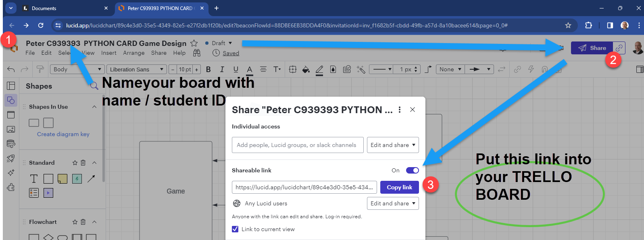Collapse the Shapes In Use section
This screenshot has width=644, height=240.
coord(94,107)
